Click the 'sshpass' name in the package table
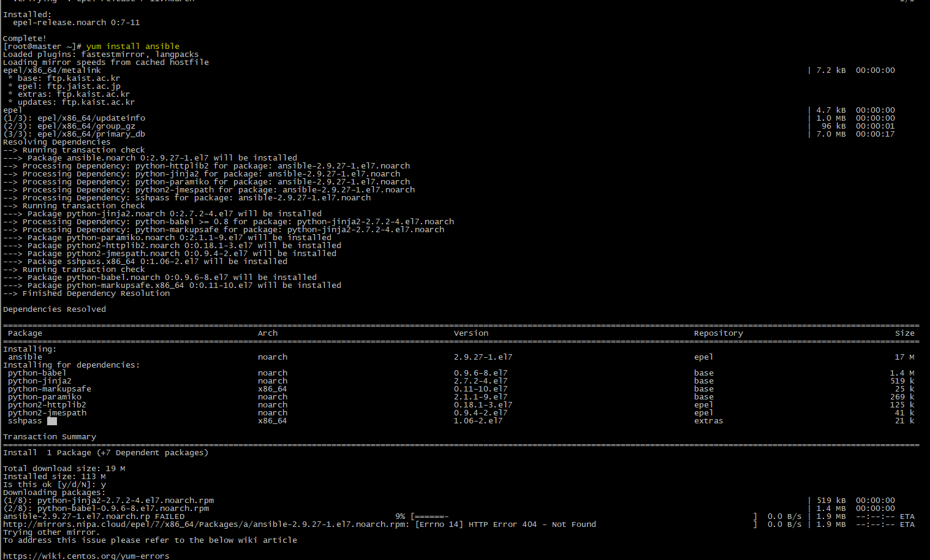The image size is (930, 560). 25,421
